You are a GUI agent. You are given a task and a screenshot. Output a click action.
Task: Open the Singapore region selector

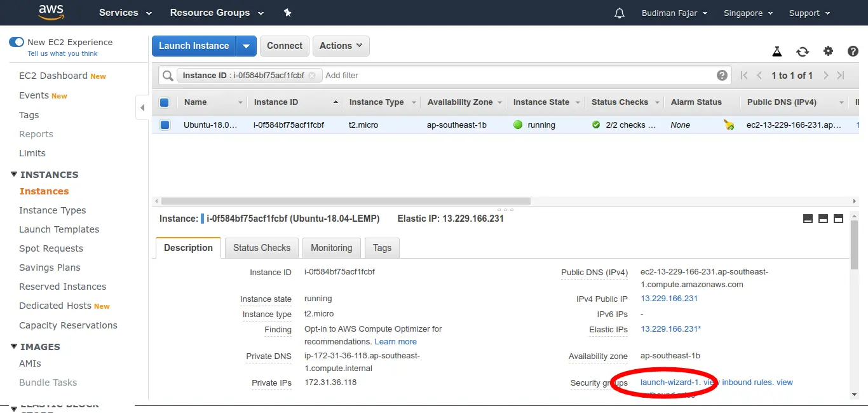point(748,13)
